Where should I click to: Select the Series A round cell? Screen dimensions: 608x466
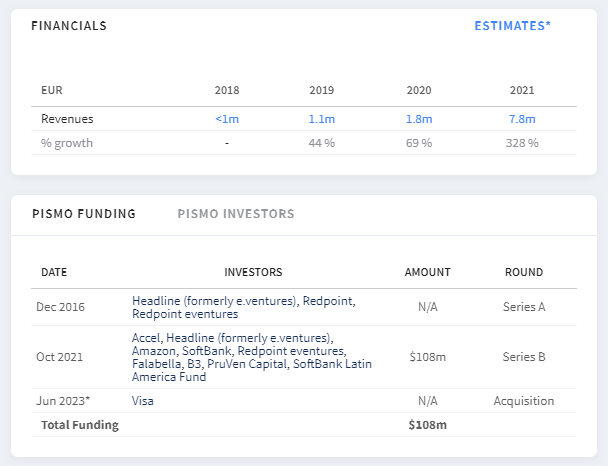click(524, 307)
